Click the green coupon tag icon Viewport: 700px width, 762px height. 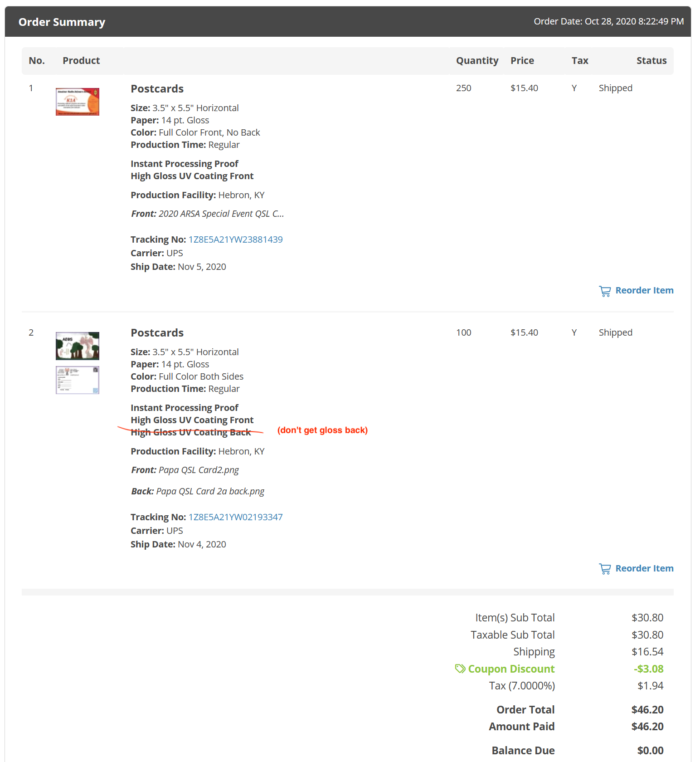click(x=460, y=669)
